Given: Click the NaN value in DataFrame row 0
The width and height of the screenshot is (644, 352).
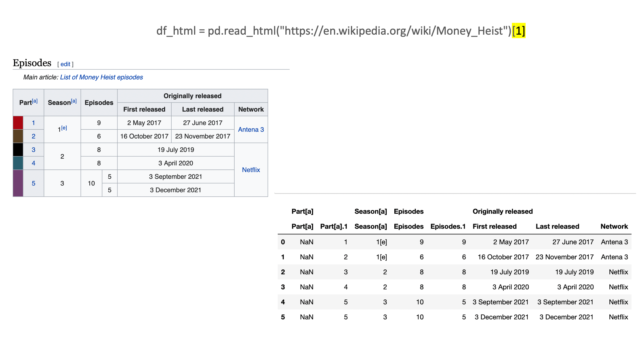Looking at the screenshot, I should (307, 242).
